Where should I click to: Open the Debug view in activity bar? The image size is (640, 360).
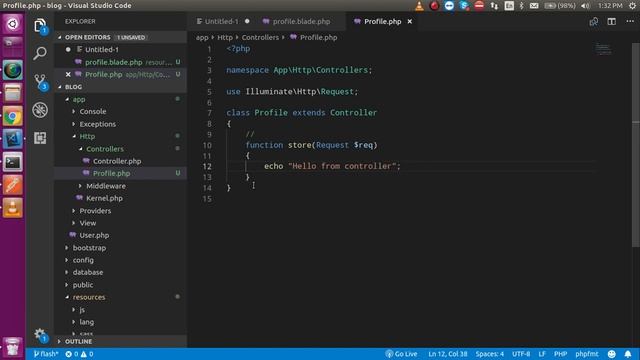[40, 110]
